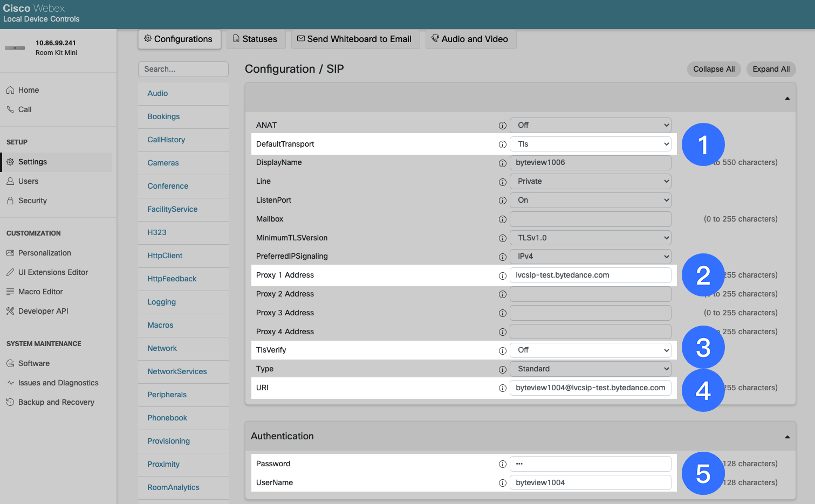The image size is (815, 504).
Task: Open the Users icon in the sidebar
Action: (x=10, y=181)
